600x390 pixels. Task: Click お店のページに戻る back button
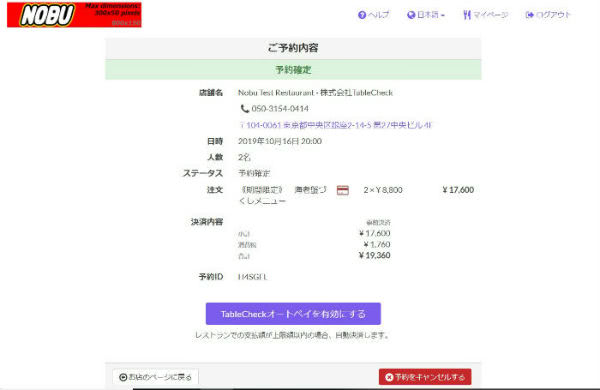point(155,377)
